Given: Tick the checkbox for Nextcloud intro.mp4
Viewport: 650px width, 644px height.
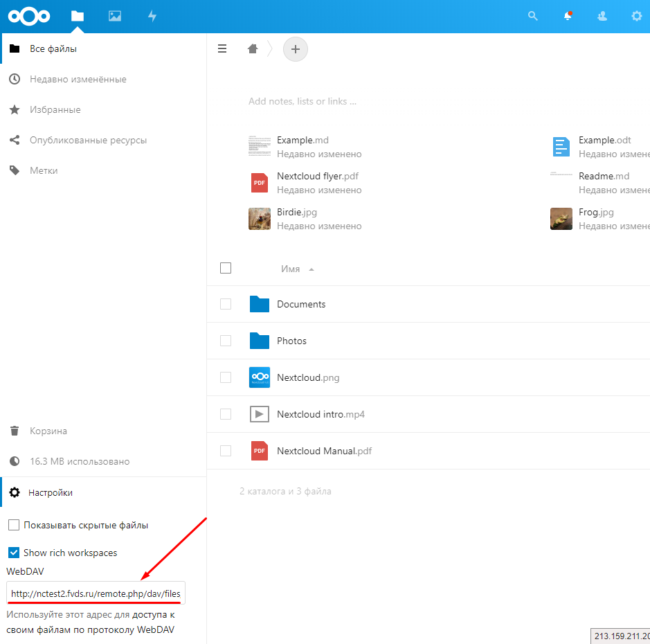Looking at the screenshot, I should [x=226, y=414].
